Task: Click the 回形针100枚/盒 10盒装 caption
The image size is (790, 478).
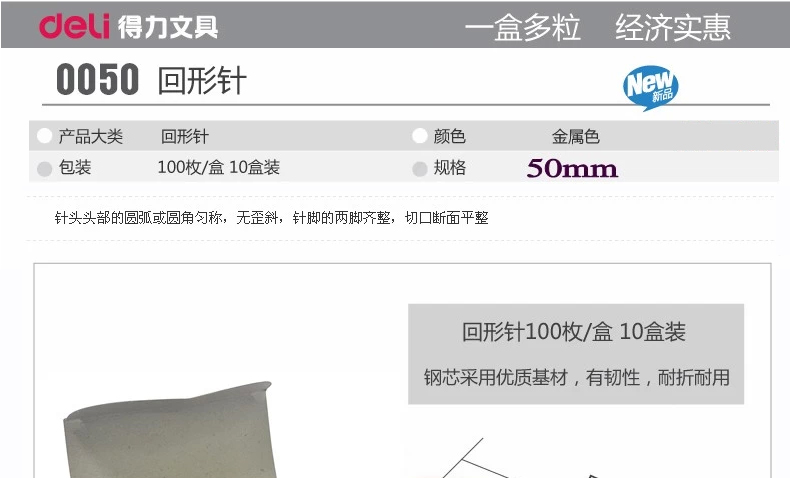Action: (x=574, y=332)
